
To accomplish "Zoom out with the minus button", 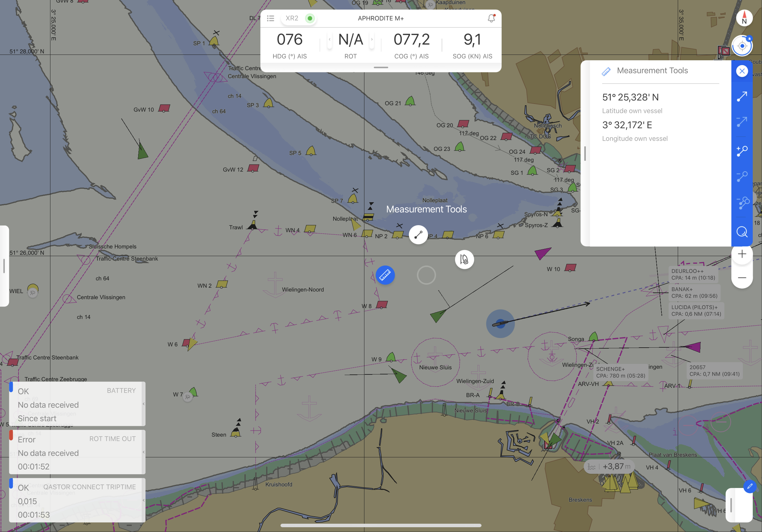I will [742, 277].
